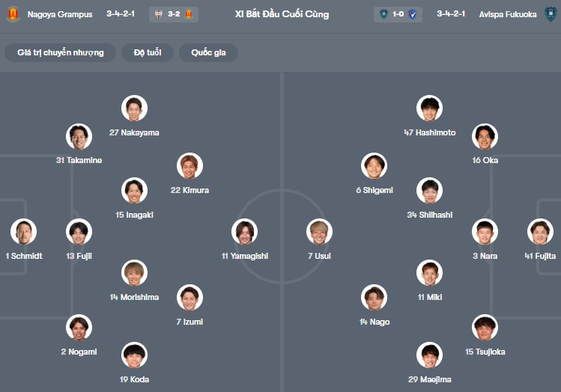Click the Nagoya Grampus club crest

click(x=12, y=14)
